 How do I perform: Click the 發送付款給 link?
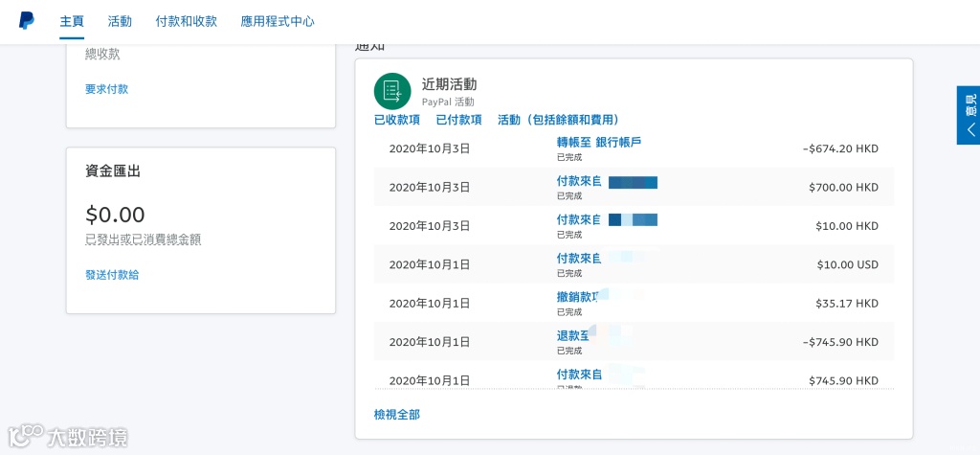tap(112, 275)
